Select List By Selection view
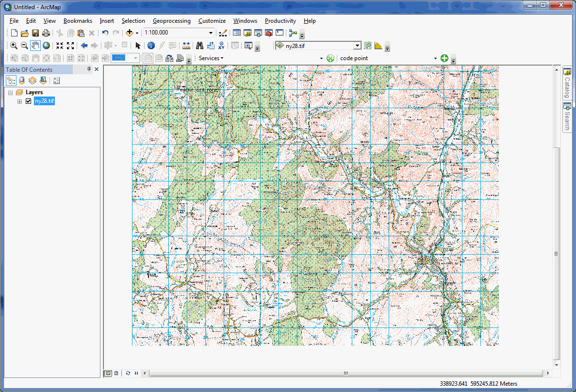The width and height of the screenshot is (576, 392). point(43,81)
